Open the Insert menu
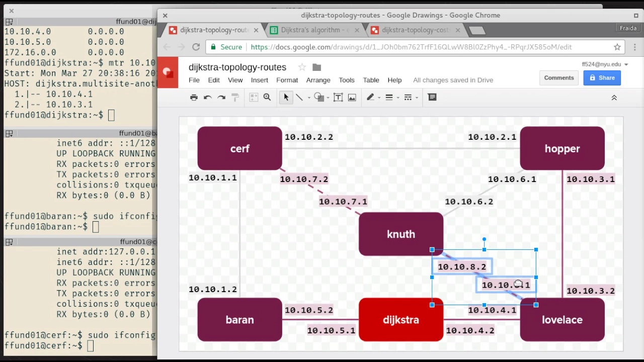Image resolution: width=644 pixels, height=362 pixels. pos(260,80)
